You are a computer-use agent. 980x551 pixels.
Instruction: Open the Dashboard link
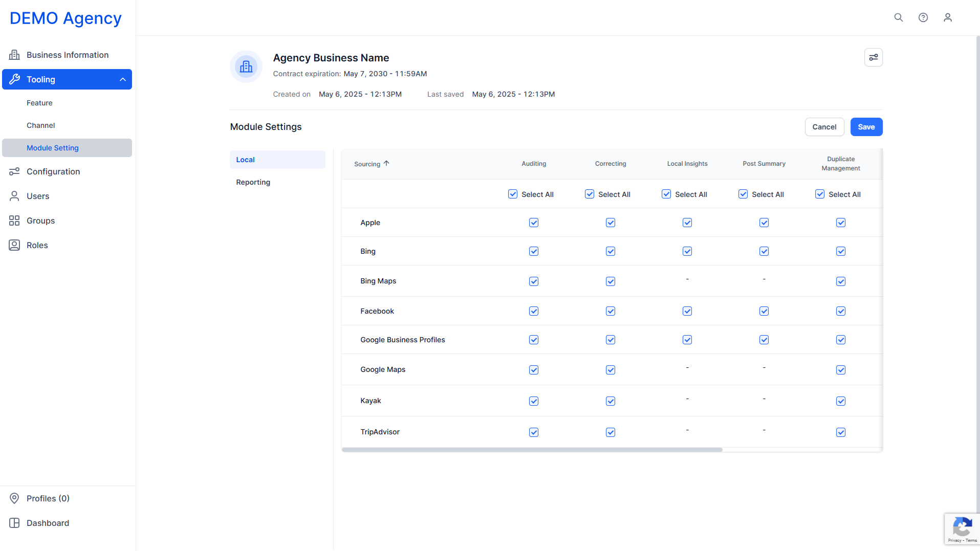pos(48,523)
